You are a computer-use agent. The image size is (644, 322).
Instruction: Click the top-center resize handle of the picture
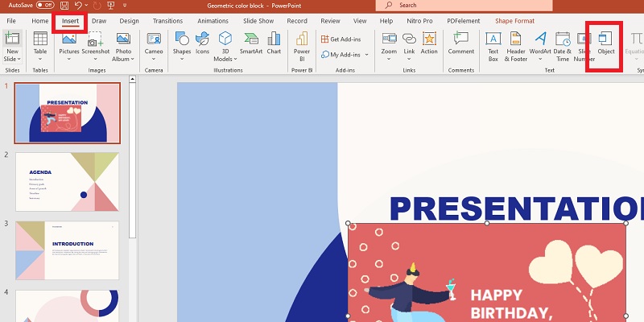click(487, 223)
